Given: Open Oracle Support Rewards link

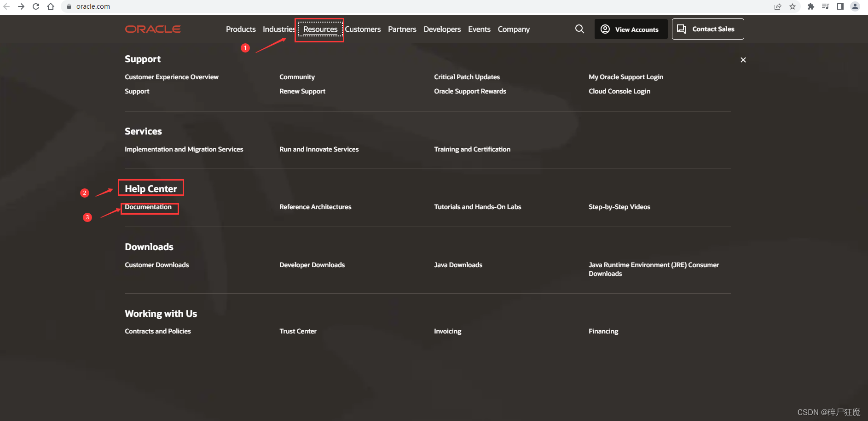Looking at the screenshot, I should [470, 91].
